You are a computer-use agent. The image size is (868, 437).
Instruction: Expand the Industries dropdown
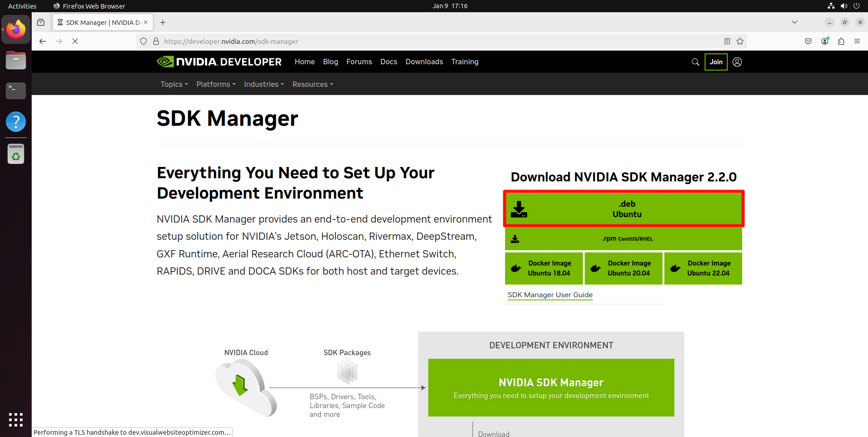coord(264,84)
